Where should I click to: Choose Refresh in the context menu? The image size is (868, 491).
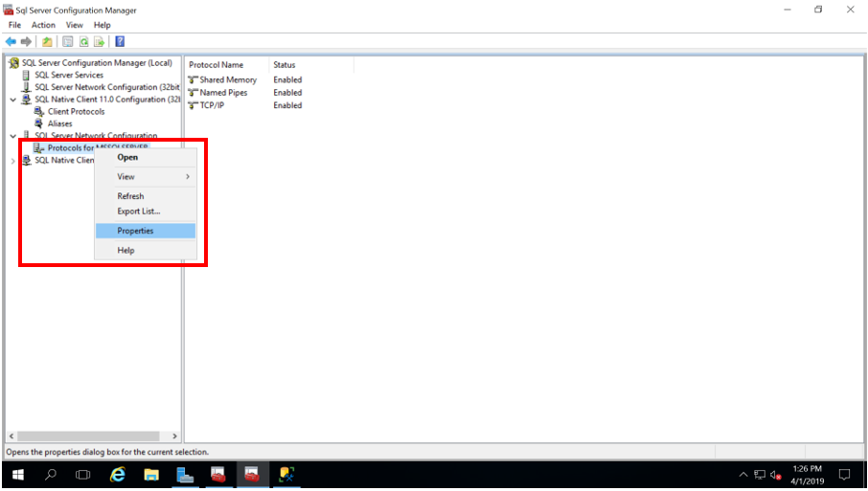(146, 196)
